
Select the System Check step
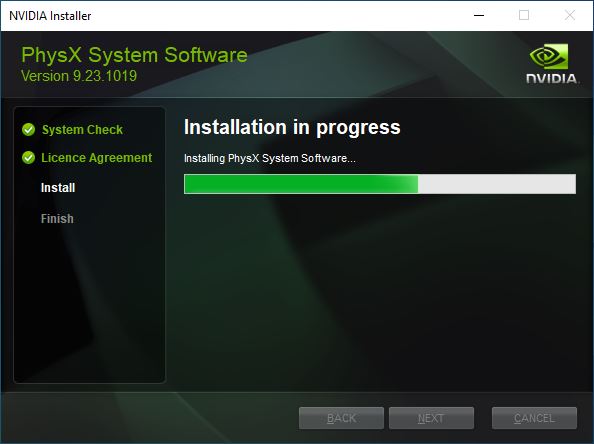82,130
